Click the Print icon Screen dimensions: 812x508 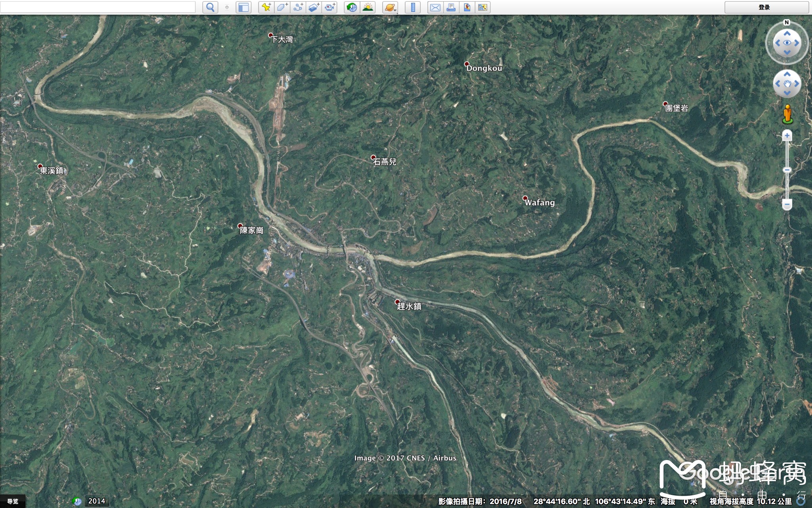451,7
